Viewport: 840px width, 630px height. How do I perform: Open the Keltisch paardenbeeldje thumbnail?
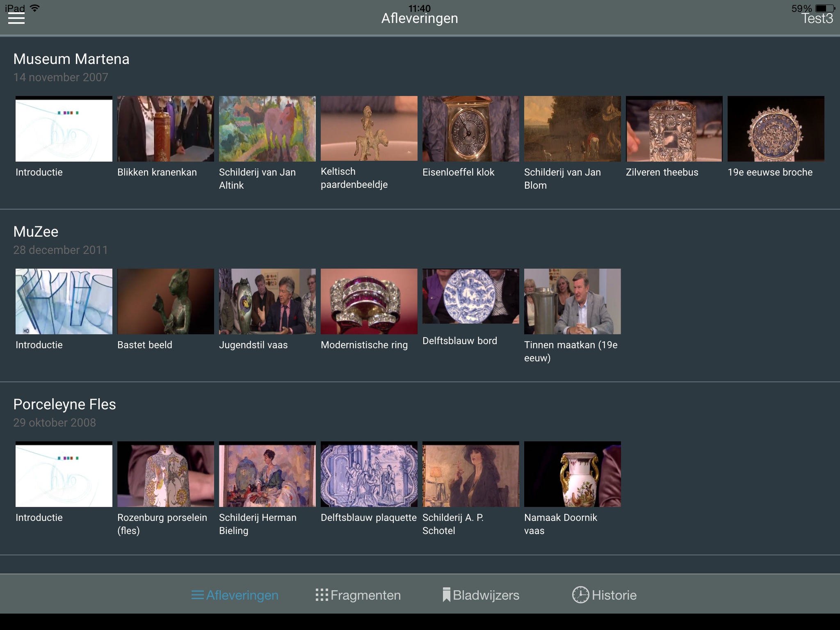pyautogui.click(x=369, y=128)
